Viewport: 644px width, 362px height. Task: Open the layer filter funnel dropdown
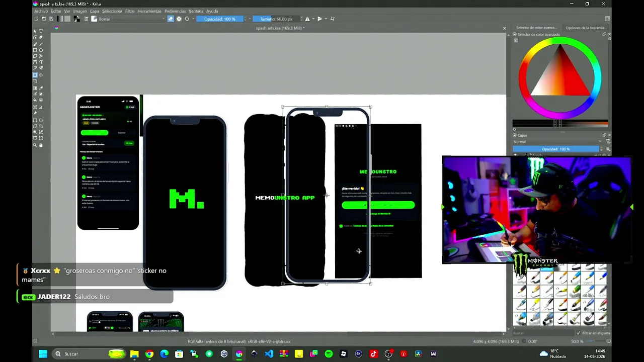608,142
